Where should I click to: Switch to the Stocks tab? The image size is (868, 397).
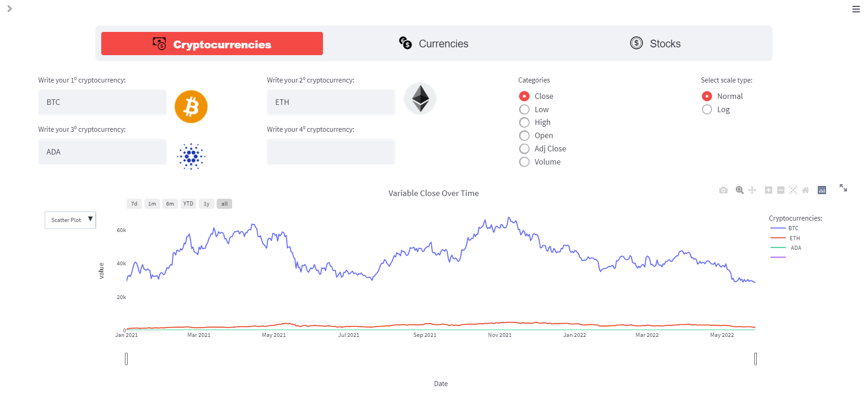coord(655,43)
